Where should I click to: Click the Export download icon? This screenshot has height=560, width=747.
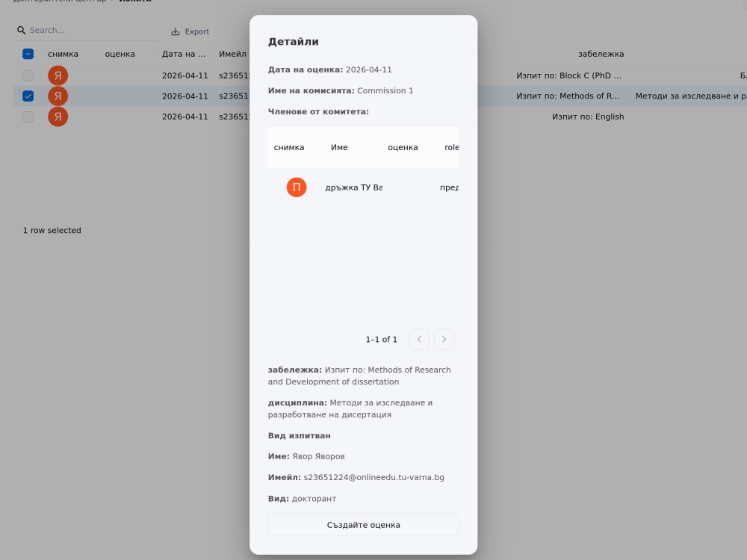pos(176,31)
